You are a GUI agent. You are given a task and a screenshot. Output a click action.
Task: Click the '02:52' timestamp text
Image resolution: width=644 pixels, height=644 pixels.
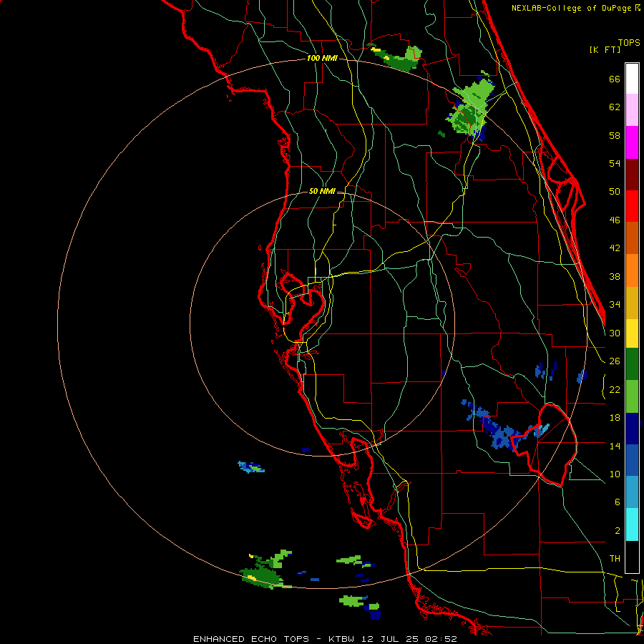(x=441, y=639)
